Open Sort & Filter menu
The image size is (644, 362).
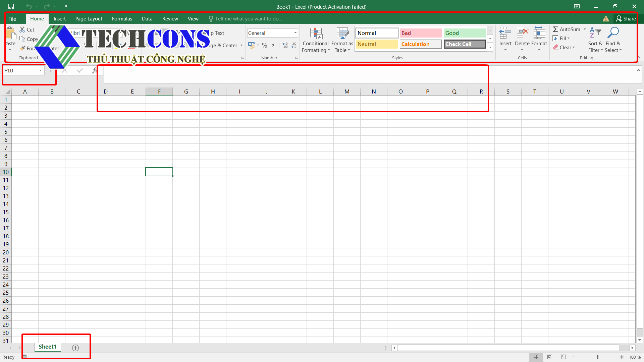click(x=595, y=40)
